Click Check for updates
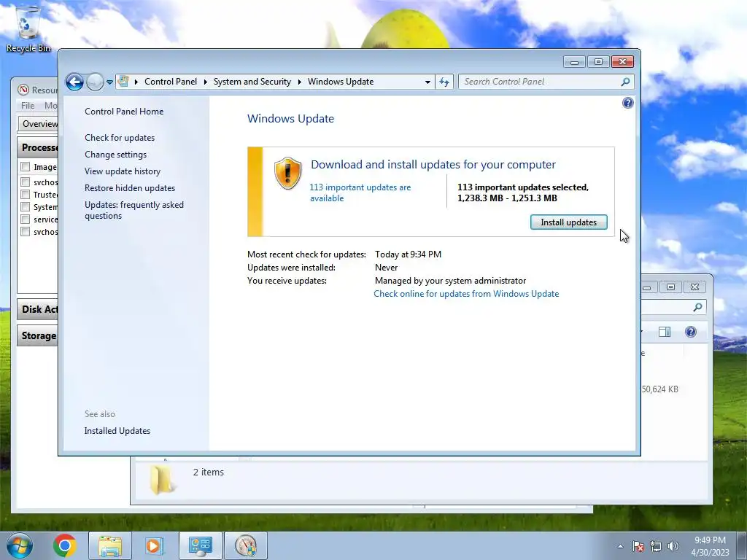This screenshot has width=747, height=560. pyautogui.click(x=120, y=138)
